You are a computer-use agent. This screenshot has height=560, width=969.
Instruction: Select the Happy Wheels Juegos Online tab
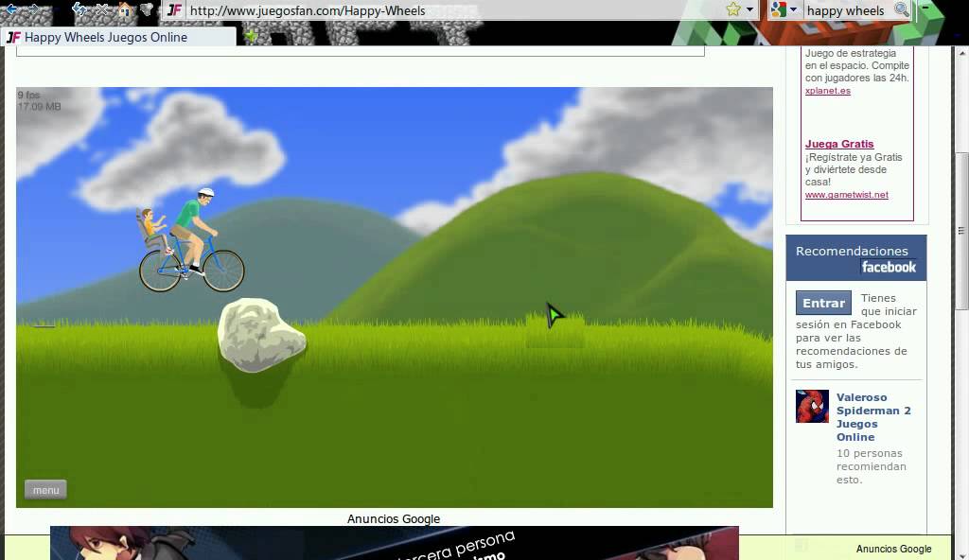pos(118,37)
